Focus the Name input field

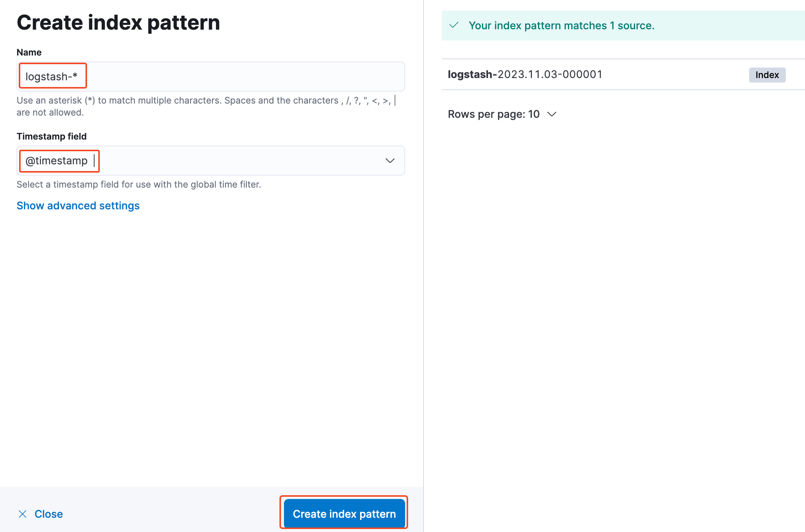[244, 77]
